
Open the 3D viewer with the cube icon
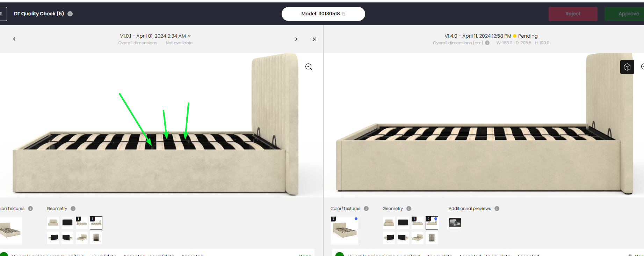click(x=627, y=67)
